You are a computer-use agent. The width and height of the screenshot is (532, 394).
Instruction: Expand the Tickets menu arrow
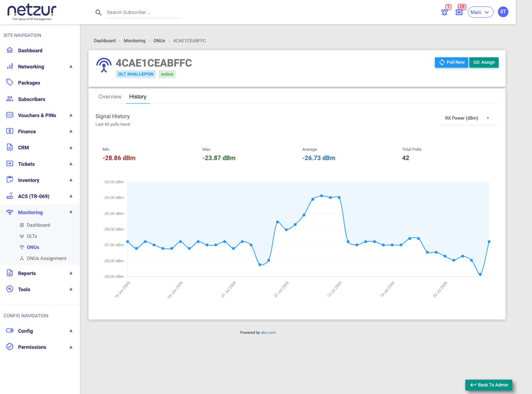[x=71, y=164]
